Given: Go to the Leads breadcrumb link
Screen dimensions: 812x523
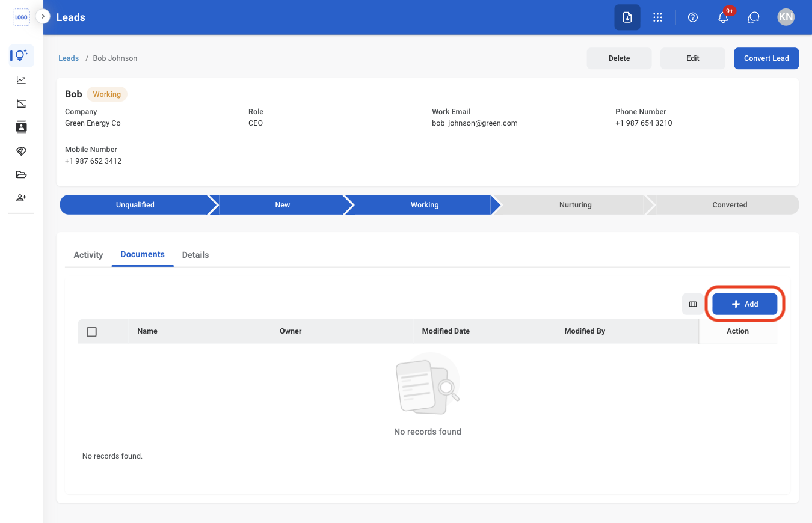Looking at the screenshot, I should [69, 58].
